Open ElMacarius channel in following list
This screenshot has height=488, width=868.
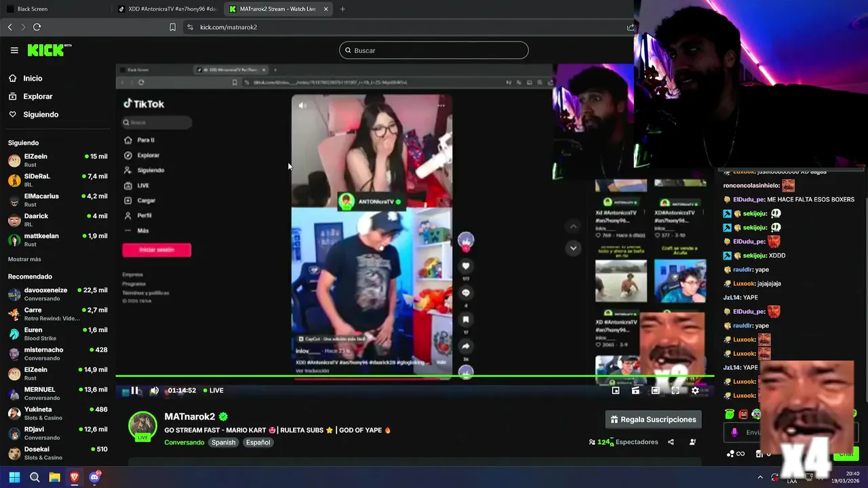coord(58,200)
